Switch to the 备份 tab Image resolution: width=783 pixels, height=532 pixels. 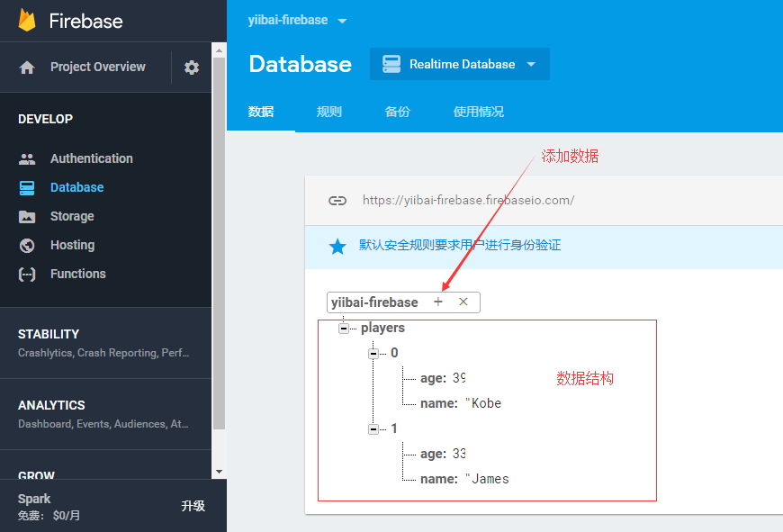(398, 113)
